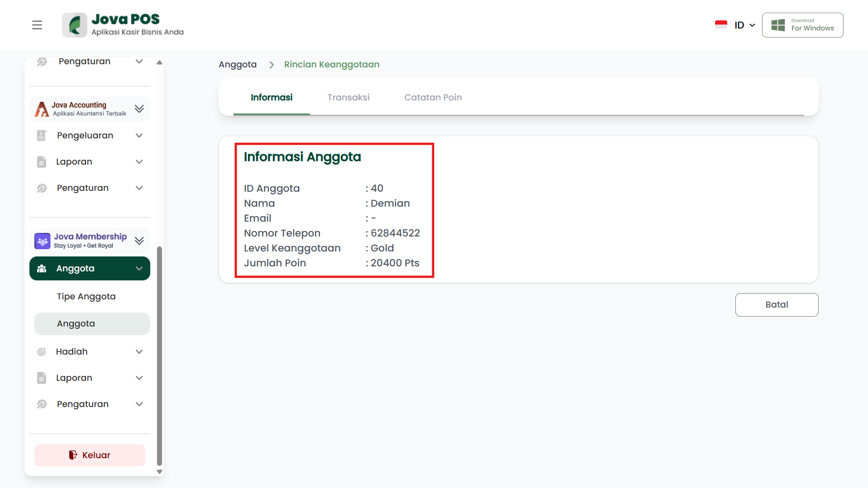The width and height of the screenshot is (868, 488).
Task: Click the Windows logo download icon
Action: click(777, 25)
